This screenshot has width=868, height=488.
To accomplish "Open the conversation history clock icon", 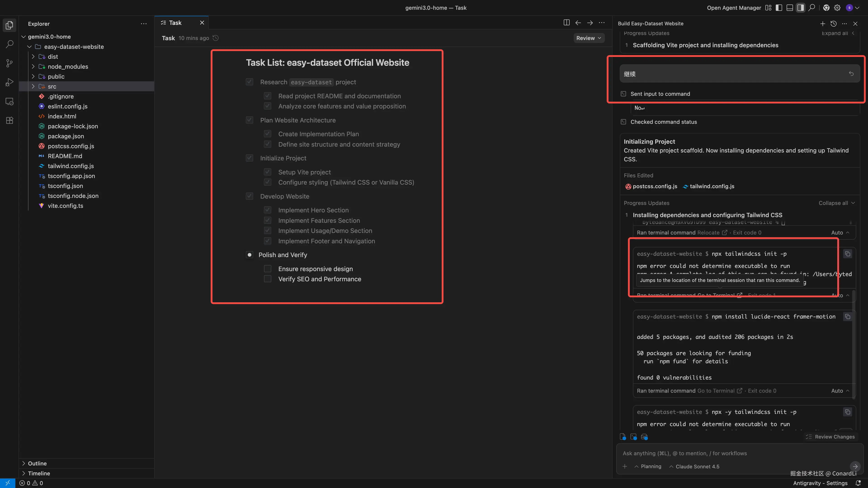I will click(x=833, y=23).
